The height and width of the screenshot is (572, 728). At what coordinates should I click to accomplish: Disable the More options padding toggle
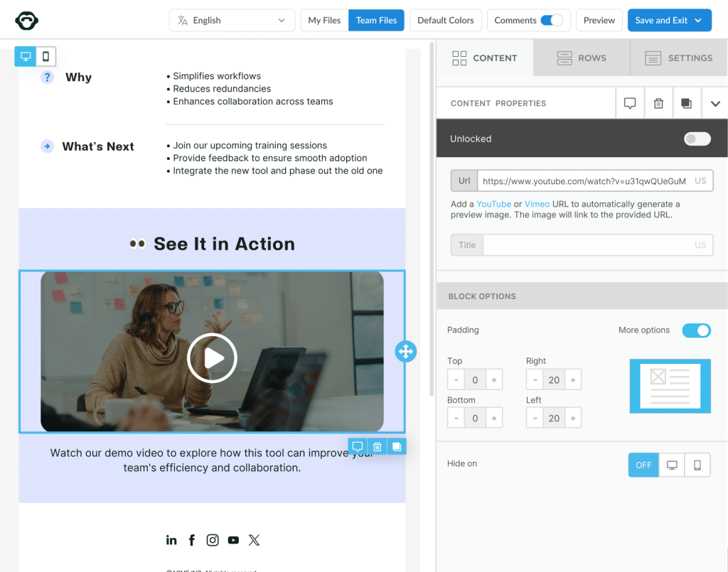pyautogui.click(x=696, y=330)
